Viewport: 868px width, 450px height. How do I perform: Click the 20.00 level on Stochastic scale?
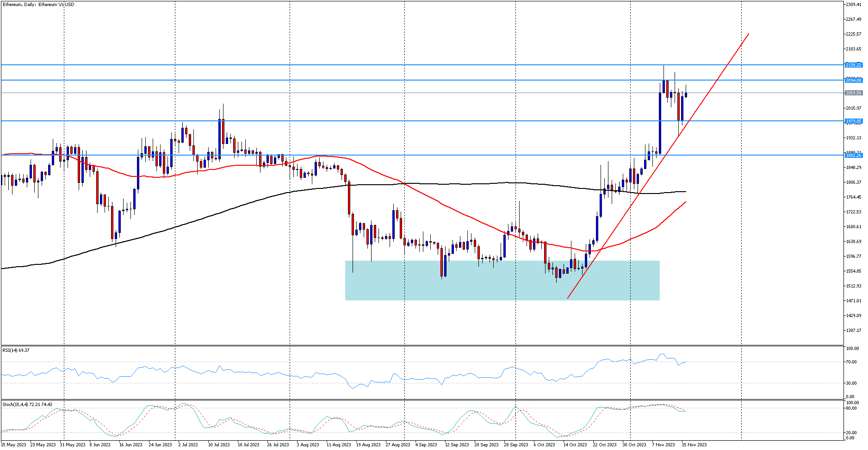click(x=851, y=433)
